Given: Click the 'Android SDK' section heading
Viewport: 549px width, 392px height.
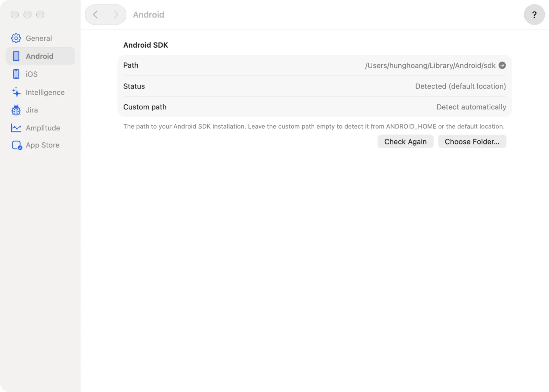Looking at the screenshot, I should pos(145,45).
